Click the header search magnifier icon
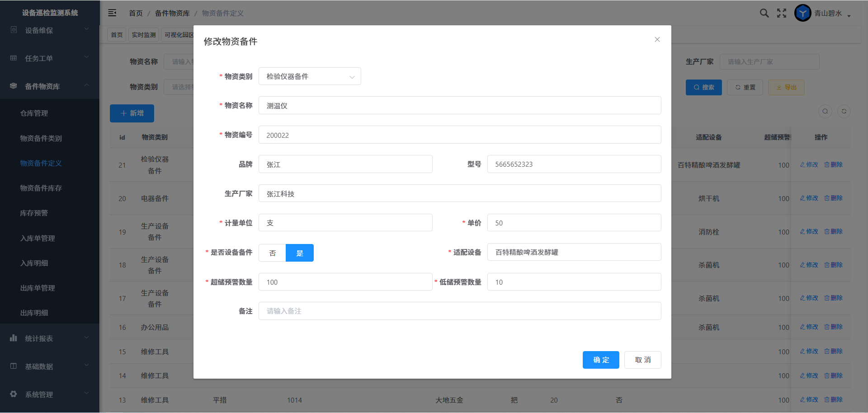Screen dimensions: 868x413 coord(764,13)
